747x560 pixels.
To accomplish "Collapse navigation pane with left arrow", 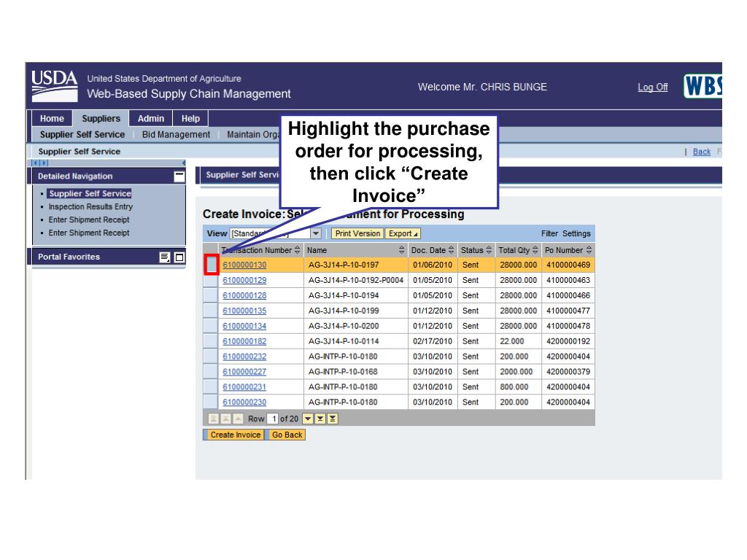I will point(183,163).
